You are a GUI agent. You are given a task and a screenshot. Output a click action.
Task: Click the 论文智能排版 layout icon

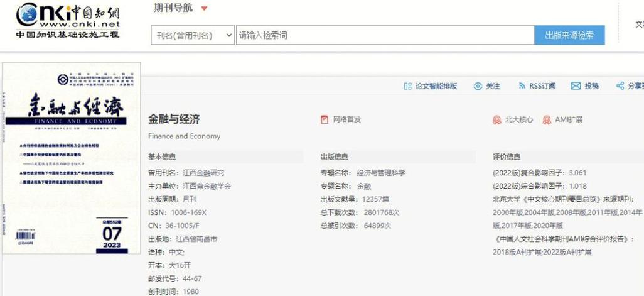pos(407,86)
